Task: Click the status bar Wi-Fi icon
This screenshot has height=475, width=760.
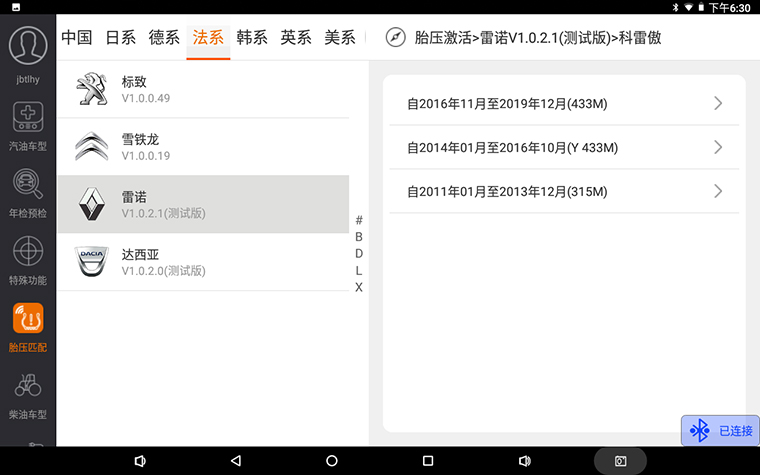Action: 688,7
